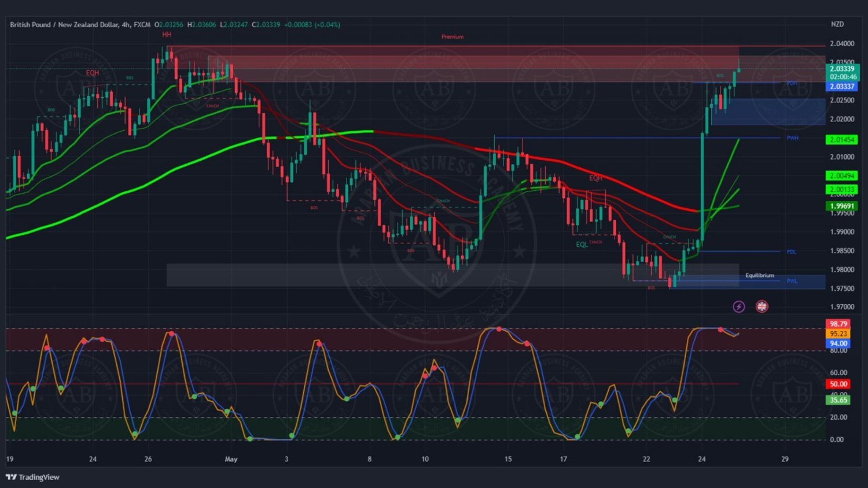Click the purple lightning bolt event icon

click(739, 306)
